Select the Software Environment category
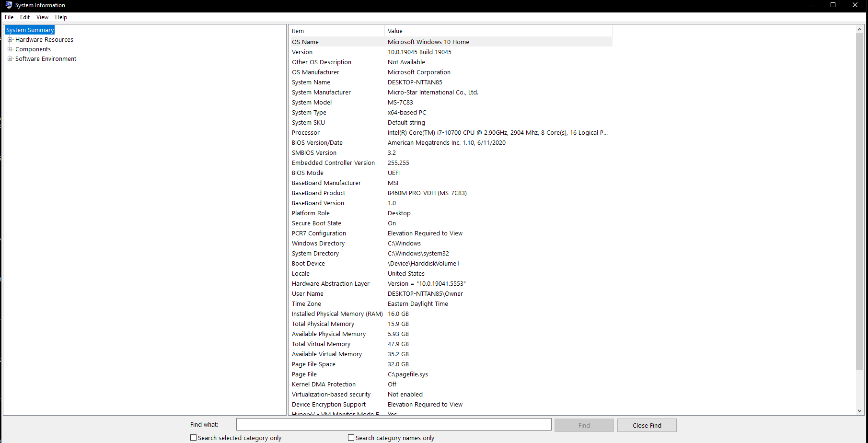The width and height of the screenshot is (868, 443). (x=46, y=59)
